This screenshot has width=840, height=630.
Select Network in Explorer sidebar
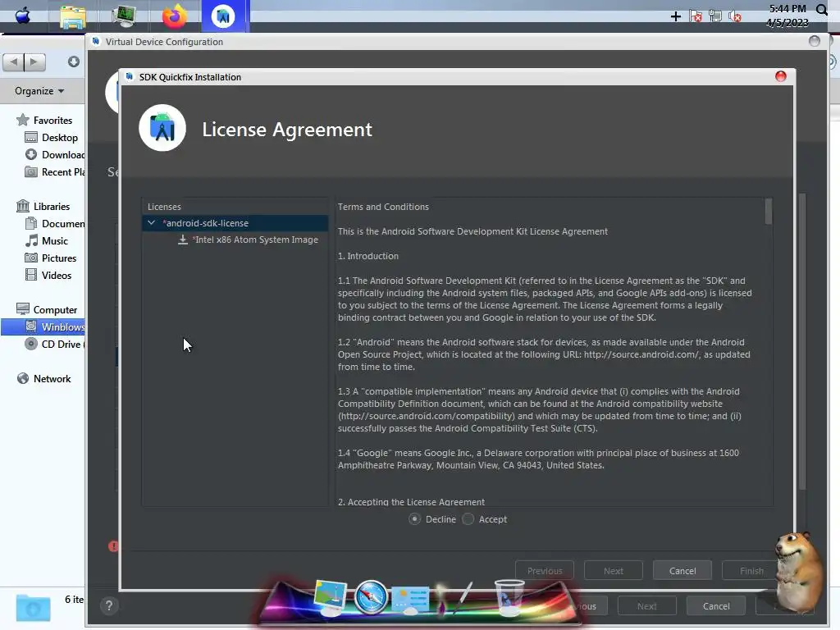(52, 378)
